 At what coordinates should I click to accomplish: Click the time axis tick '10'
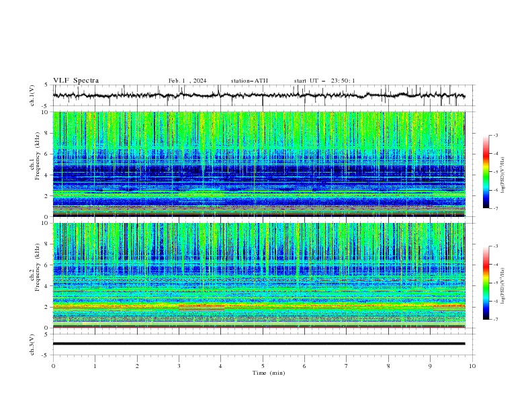point(472,366)
